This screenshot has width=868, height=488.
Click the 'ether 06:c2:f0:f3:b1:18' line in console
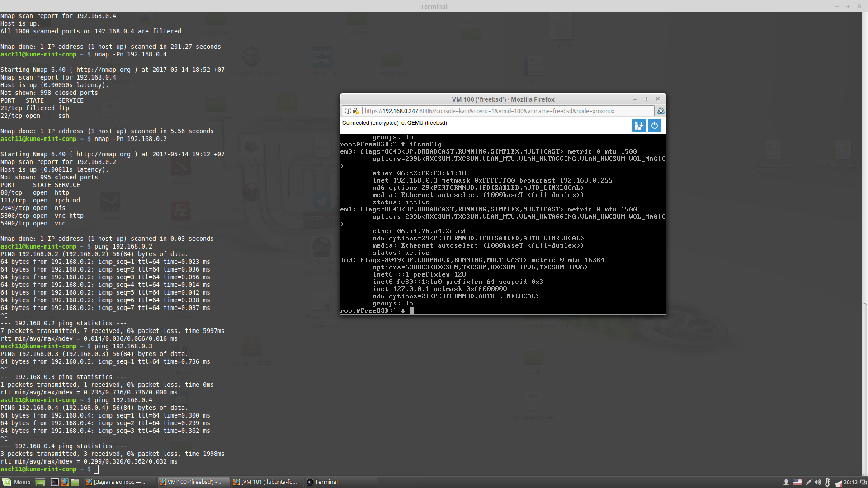(419, 173)
